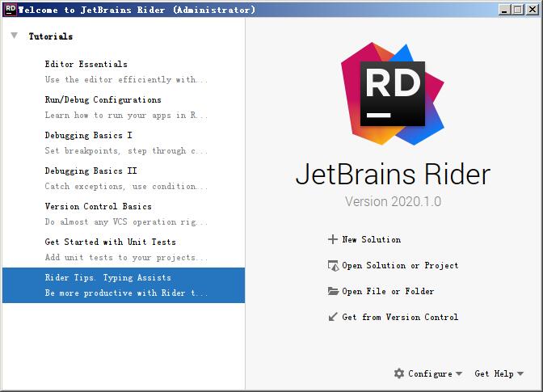The image size is (543, 392).
Task: Click 'Be more productive with Rider' description
Action: pyautogui.click(x=126, y=293)
